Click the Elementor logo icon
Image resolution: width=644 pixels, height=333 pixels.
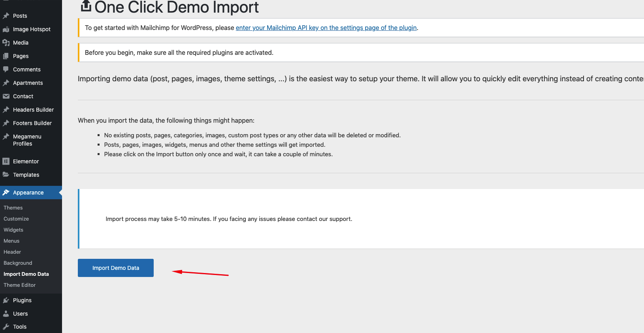[6, 161]
